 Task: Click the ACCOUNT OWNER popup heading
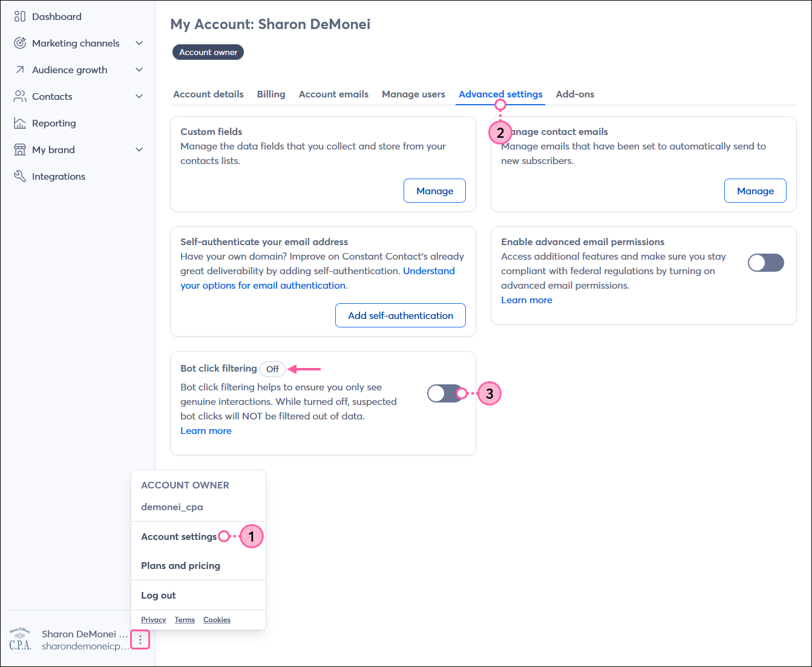tap(185, 485)
